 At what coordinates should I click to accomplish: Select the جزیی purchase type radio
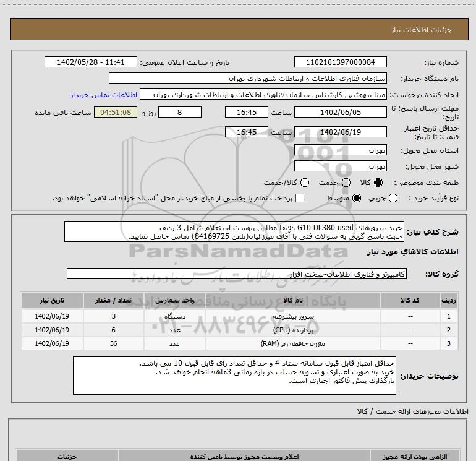pos(393,198)
